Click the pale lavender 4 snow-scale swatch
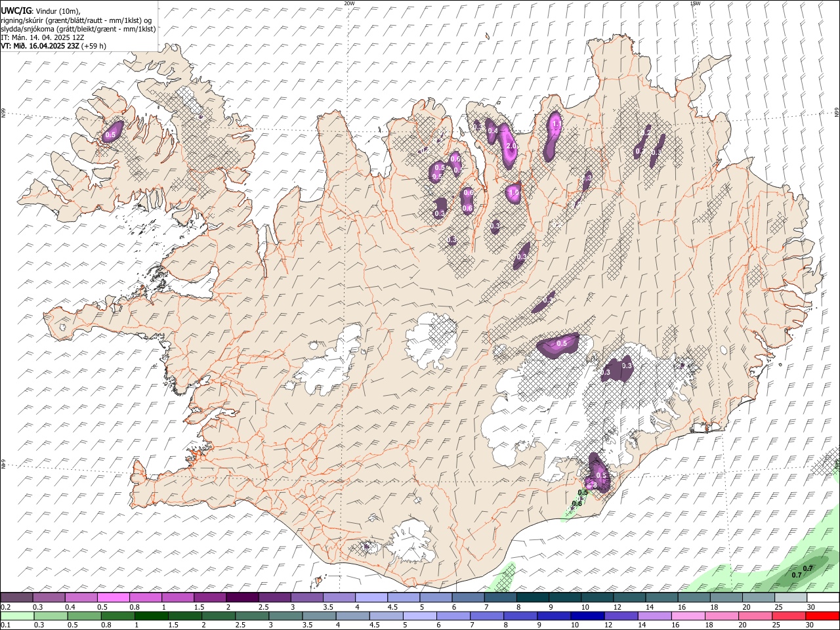 [371, 598]
